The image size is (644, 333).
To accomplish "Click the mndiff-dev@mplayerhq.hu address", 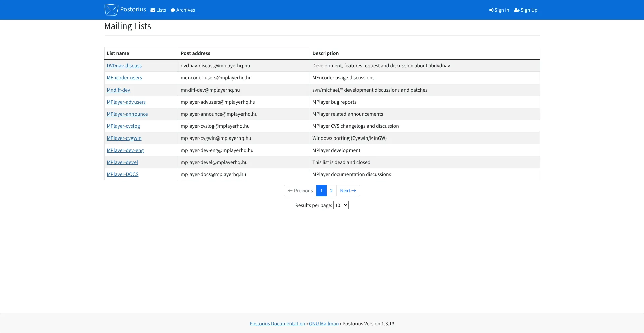I will [210, 90].
